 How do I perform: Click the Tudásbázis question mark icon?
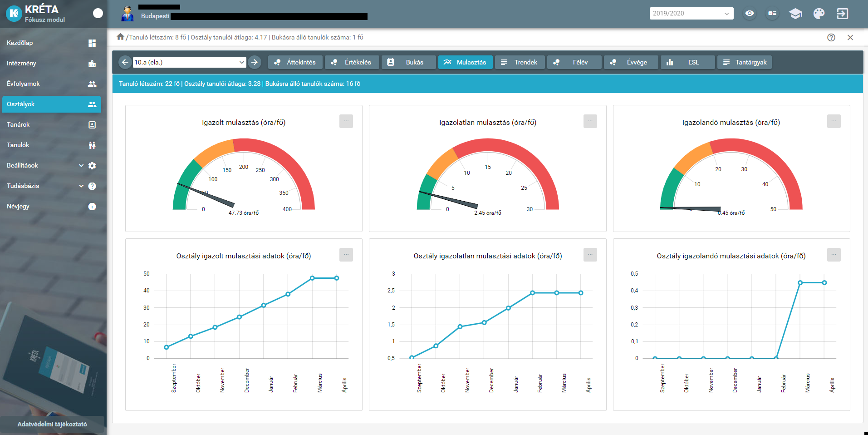(x=92, y=186)
